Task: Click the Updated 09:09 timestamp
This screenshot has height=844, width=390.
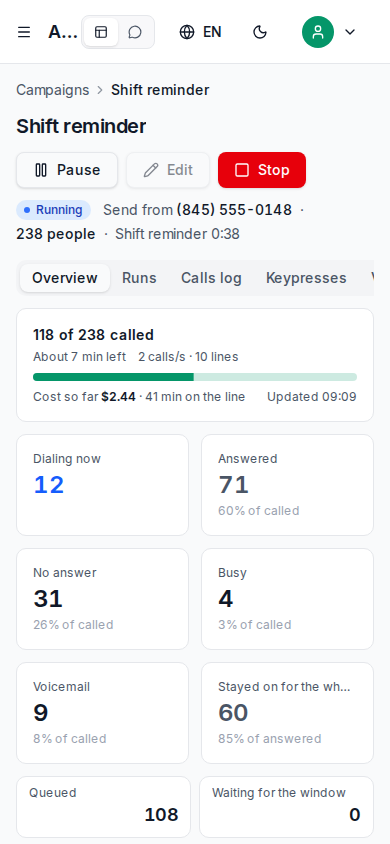Action: [312, 397]
